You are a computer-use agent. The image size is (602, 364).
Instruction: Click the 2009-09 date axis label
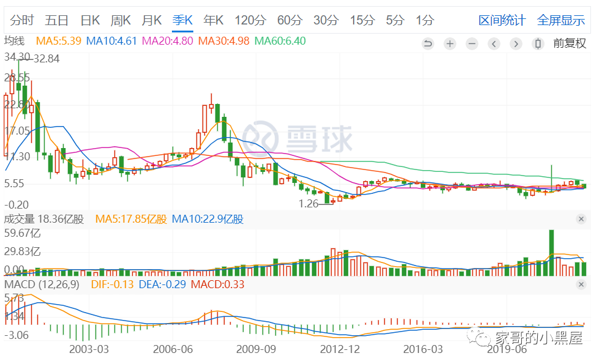(x=256, y=349)
